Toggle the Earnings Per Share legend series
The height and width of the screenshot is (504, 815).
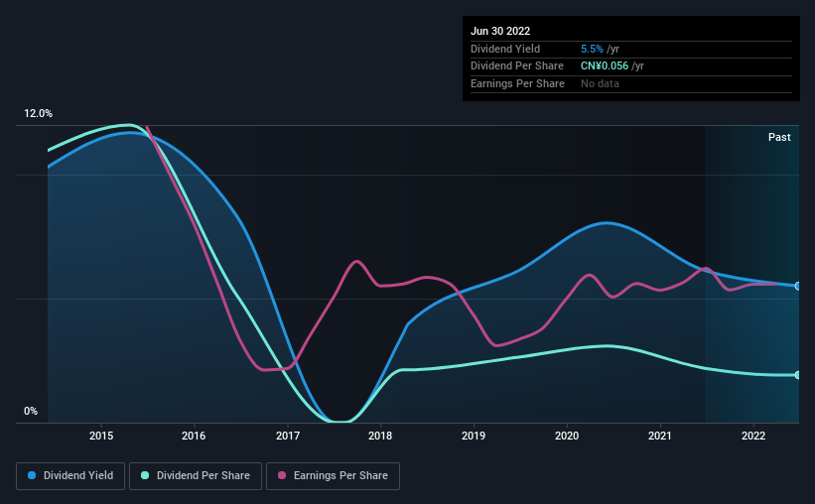tap(333, 476)
